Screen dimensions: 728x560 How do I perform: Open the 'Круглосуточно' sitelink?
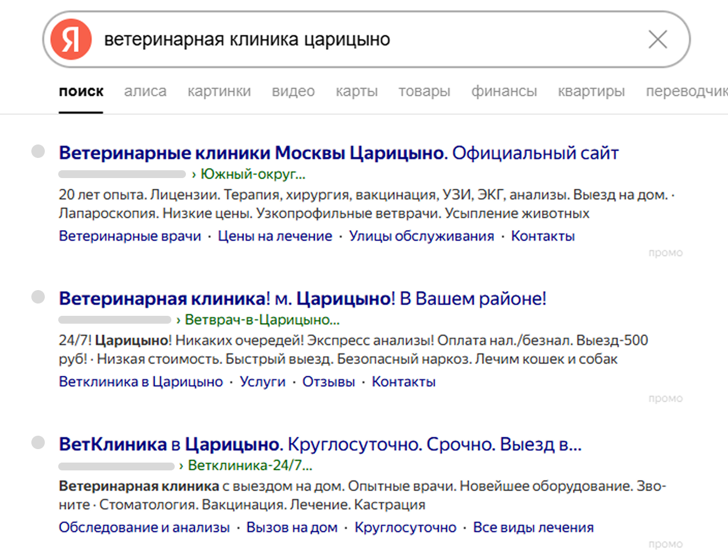click(405, 528)
